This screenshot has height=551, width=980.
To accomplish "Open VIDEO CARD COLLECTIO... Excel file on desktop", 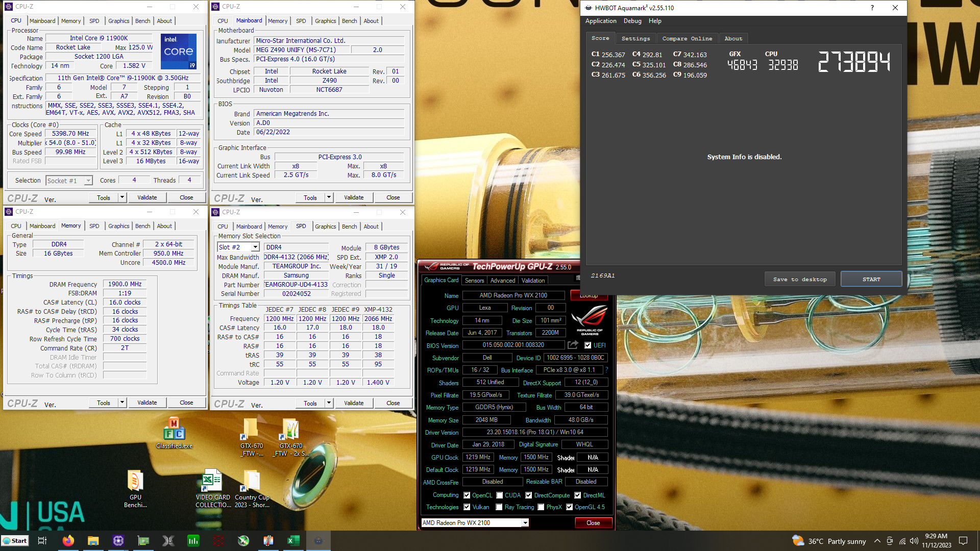I will tap(213, 489).
